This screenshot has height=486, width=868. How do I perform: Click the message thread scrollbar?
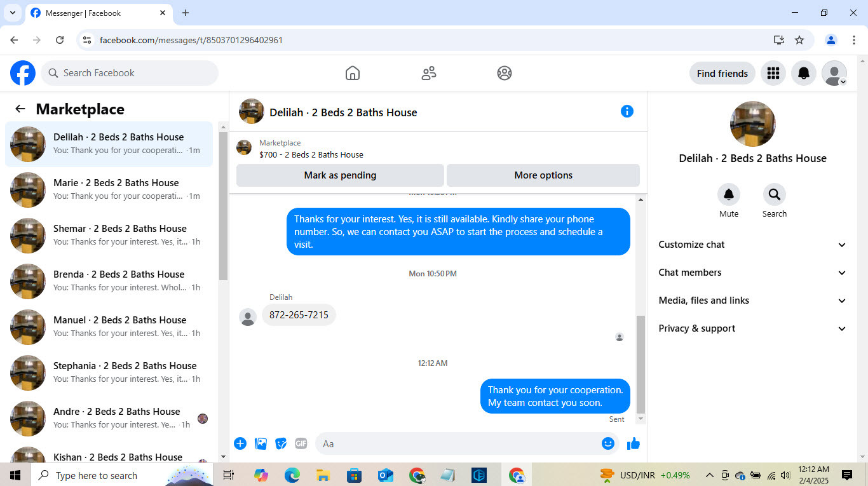[641, 363]
